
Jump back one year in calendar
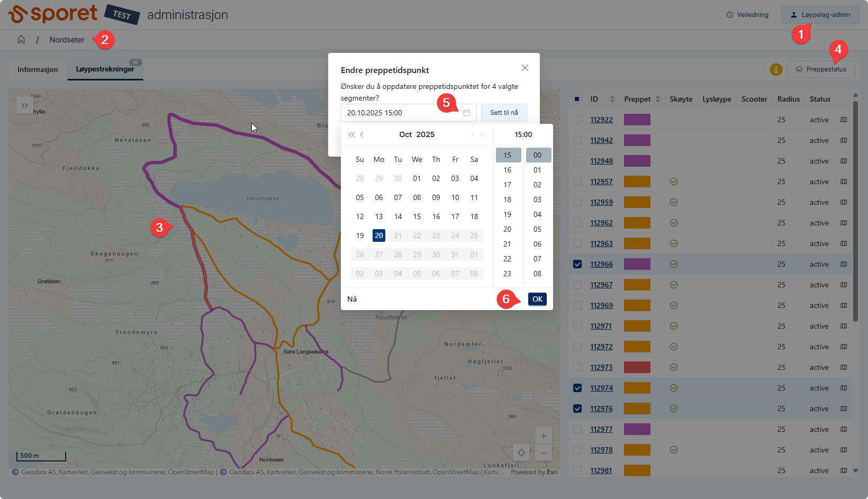click(351, 135)
